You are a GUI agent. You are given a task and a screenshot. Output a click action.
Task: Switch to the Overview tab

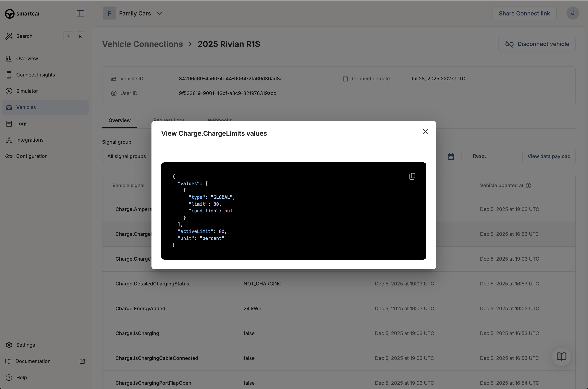tap(120, 120)
